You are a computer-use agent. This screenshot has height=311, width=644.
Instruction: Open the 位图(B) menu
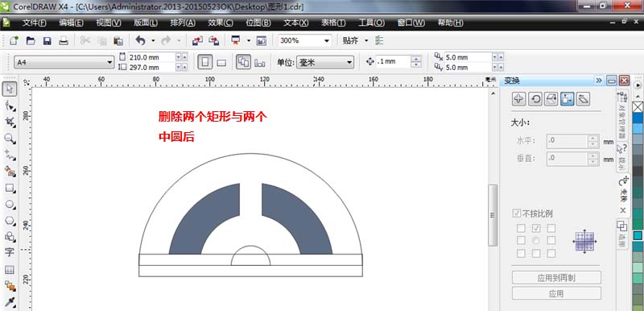pos(258,23)
